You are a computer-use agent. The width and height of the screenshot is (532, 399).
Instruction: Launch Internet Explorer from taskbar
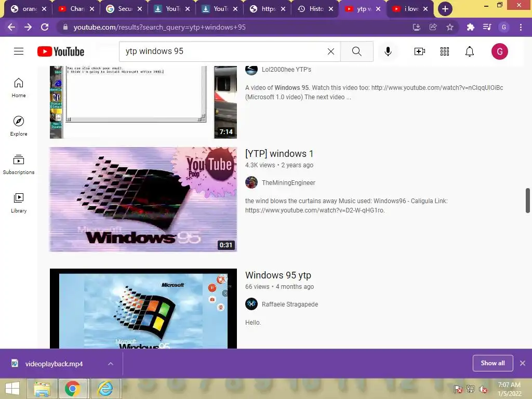pyautogui.click(x=105, y=389)
